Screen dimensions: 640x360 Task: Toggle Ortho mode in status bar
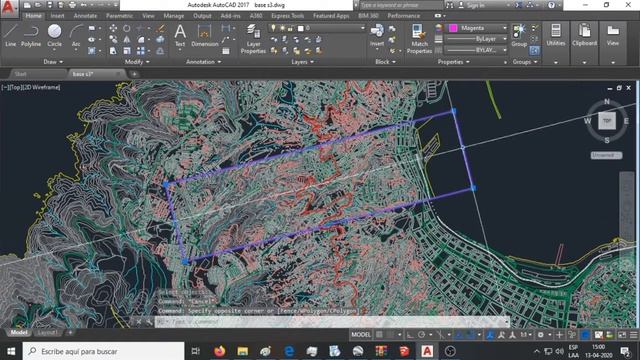click(410, 335)
